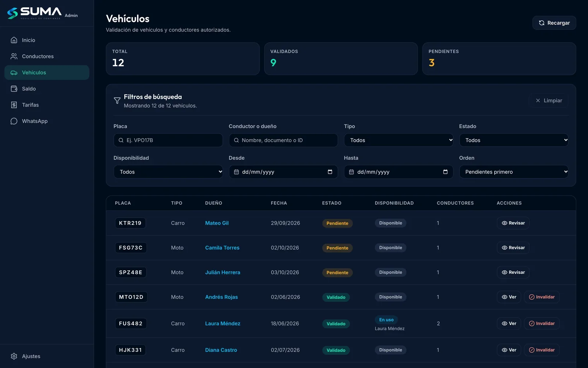Viewport: 588px width, 368px height.
Task: Review vehicle KTR219
Action: (513, 223)
